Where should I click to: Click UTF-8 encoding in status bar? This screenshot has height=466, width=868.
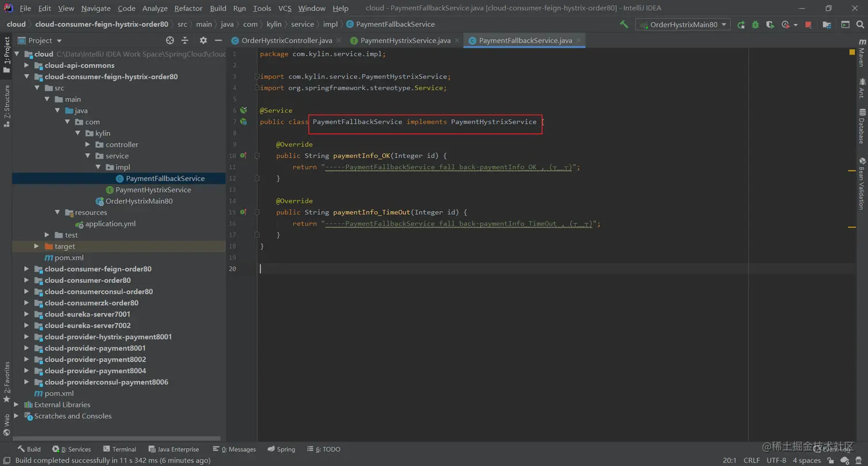[776, 460]
